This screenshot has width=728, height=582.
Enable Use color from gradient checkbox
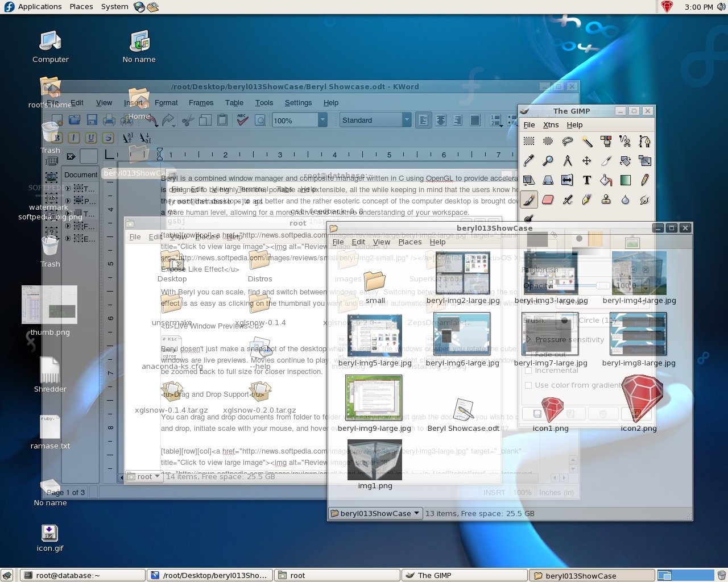coord(528,385)
